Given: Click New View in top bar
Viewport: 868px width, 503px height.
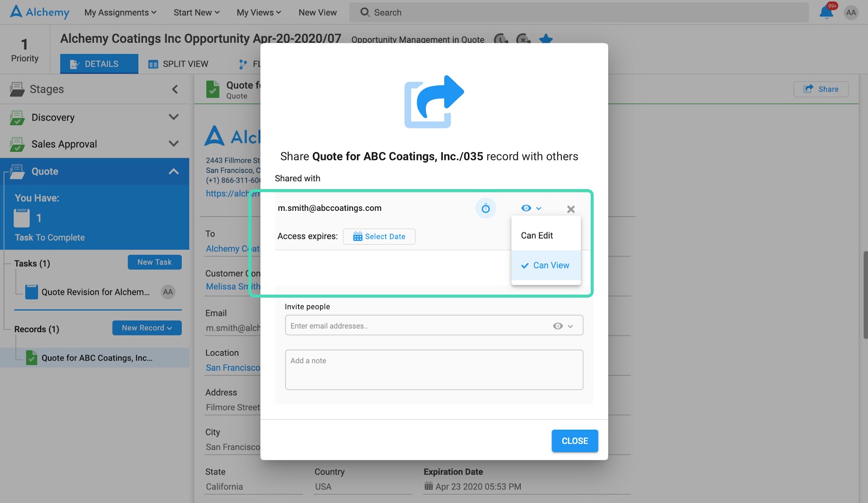Looking at the screenshot, I should [317, 12].
